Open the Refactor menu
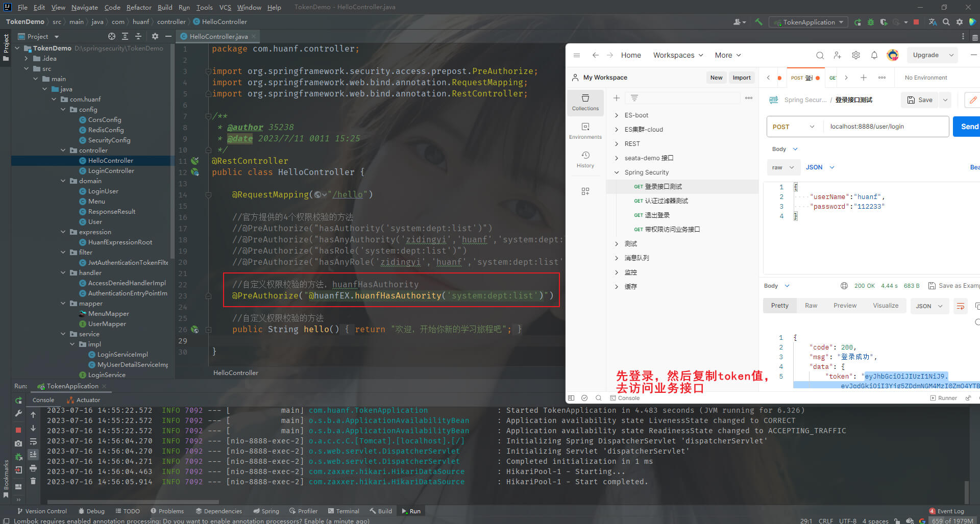This screenshot has width=980, height=524. [x=139, y=7]
